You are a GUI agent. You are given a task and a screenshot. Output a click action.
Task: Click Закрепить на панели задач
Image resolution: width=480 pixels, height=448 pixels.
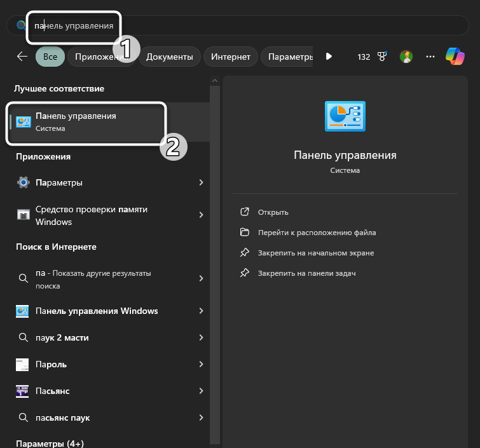coord(306,273)
